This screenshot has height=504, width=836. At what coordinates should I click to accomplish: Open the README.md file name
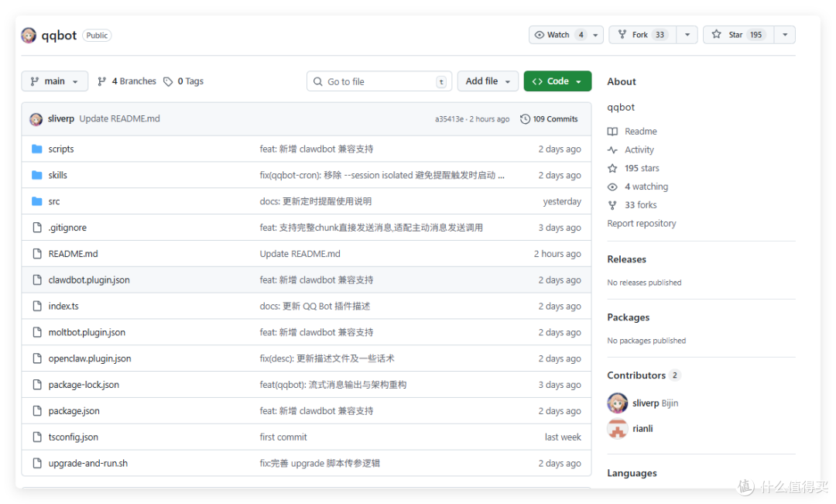point(73,254)
